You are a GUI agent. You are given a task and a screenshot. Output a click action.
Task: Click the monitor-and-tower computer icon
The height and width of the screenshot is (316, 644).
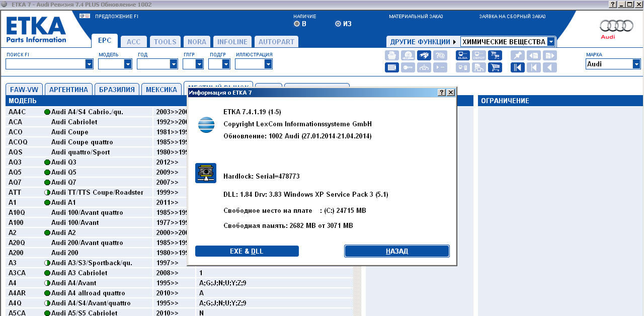(x=463, y=67)
